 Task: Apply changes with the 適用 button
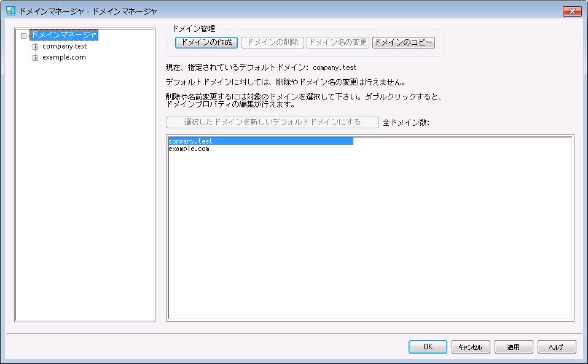tap(514, 347)
